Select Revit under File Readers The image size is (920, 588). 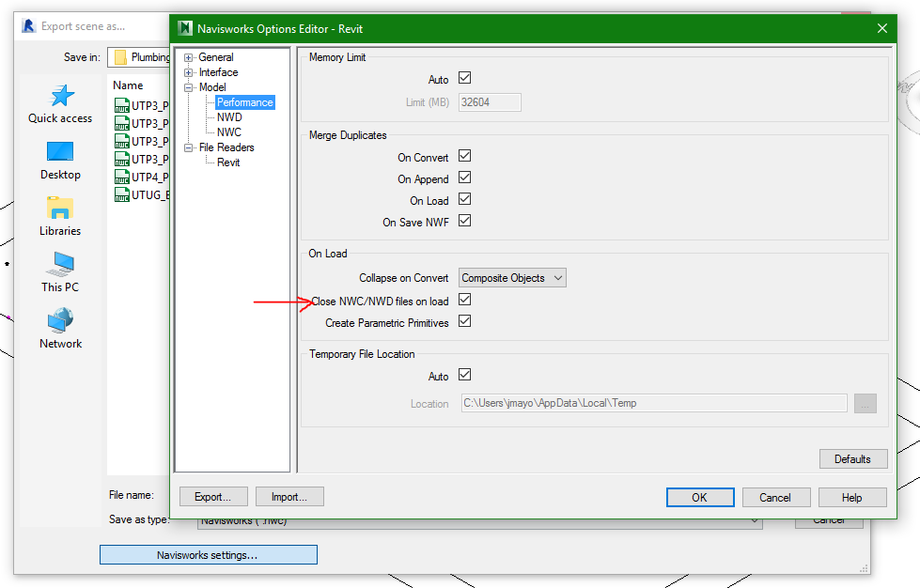[228, 162]
